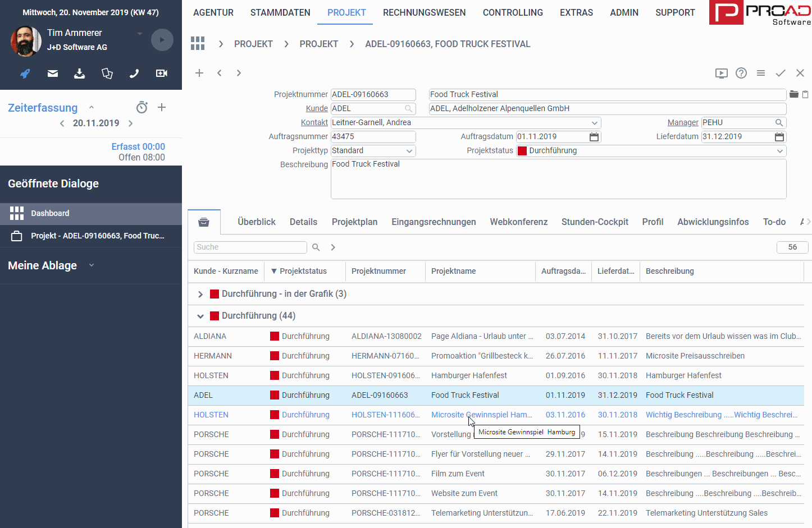Expand 'Durchführung - in der Grafik' group
The height and width of the screenshot is (528, 812).
click(200, 294)
